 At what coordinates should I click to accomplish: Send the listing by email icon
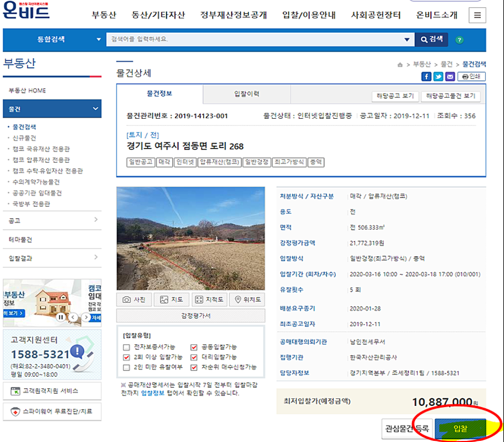click(x=451, y=77)
